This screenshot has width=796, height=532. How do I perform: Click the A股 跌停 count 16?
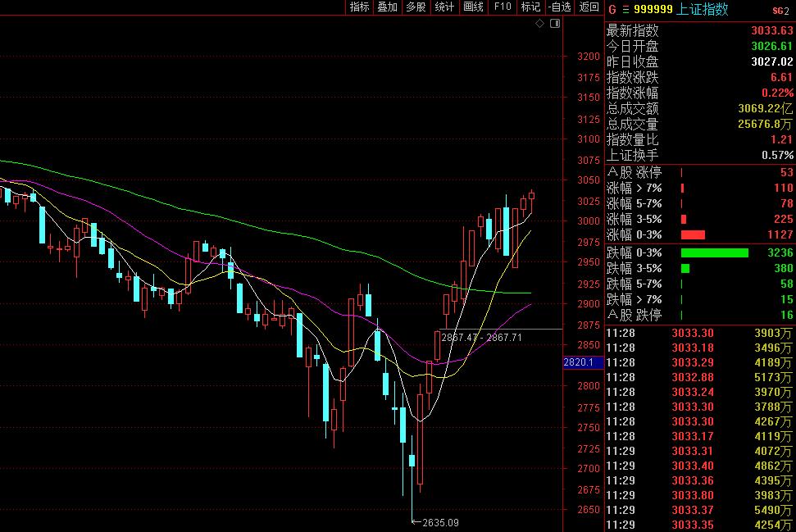(786, 316)
